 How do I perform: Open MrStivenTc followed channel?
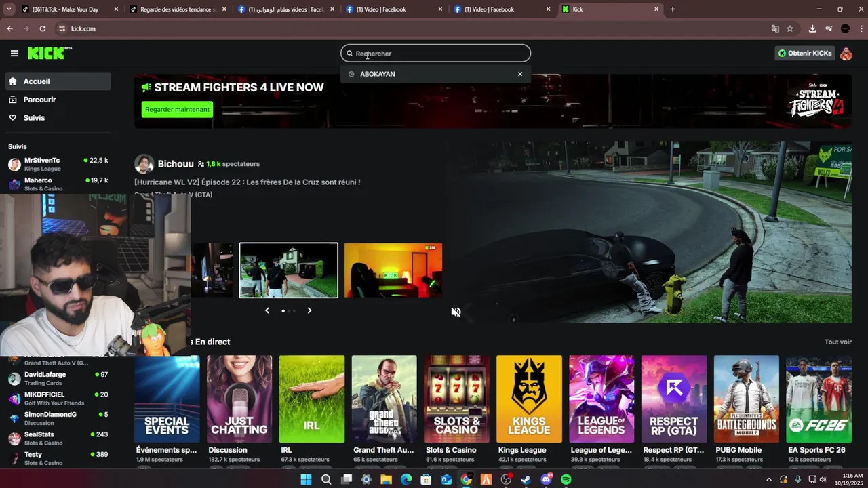(x=58, y=164)
